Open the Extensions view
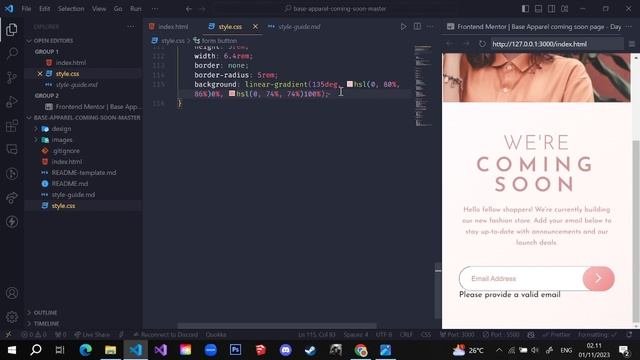This screenshot has width=640, height=360. 12,125
